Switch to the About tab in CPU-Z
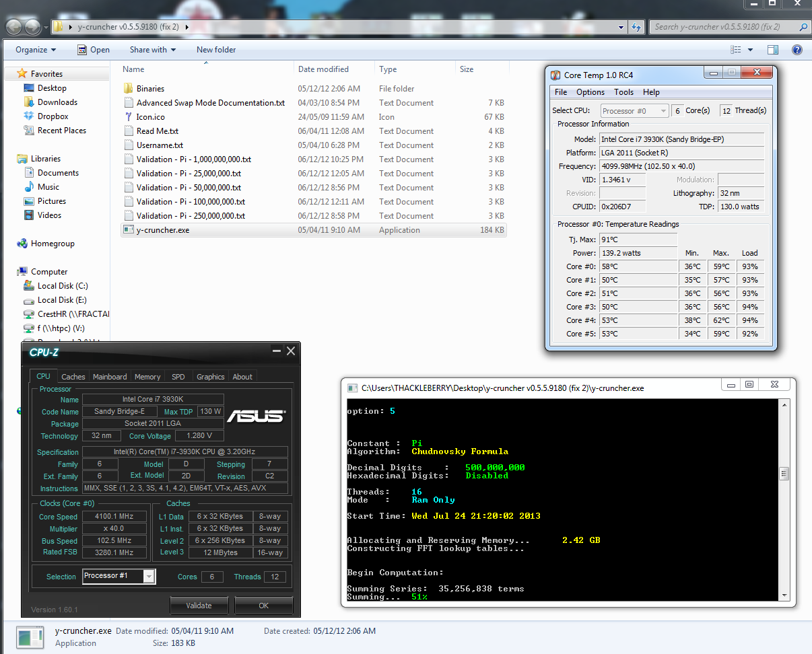The width and height of the screenshot is (812, 654). pos(242,377)
